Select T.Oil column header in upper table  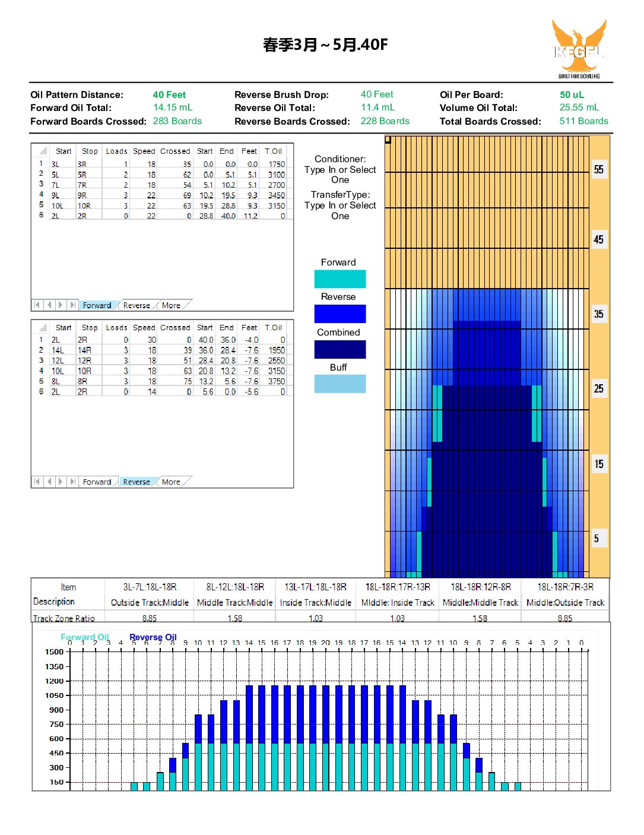point(273,151)
